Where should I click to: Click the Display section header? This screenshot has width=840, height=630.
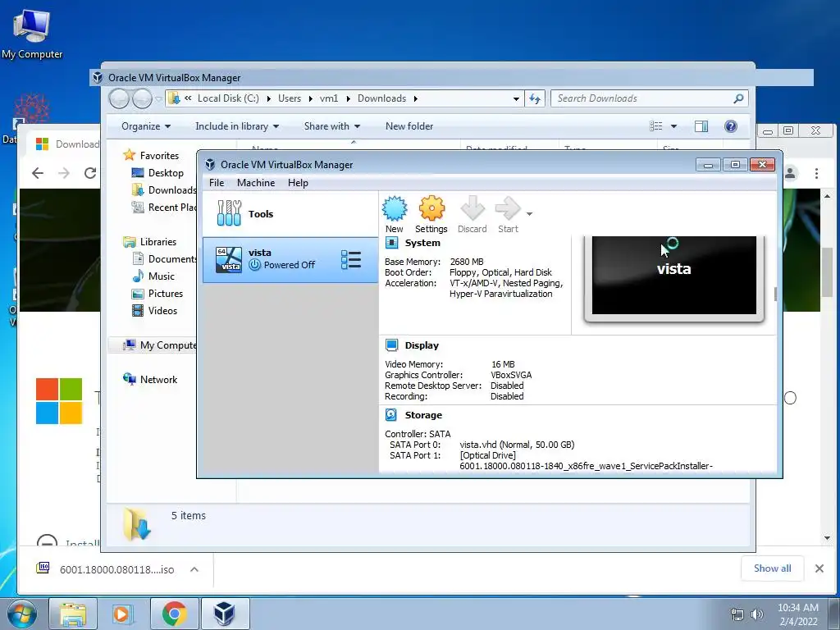coord(422,345)
